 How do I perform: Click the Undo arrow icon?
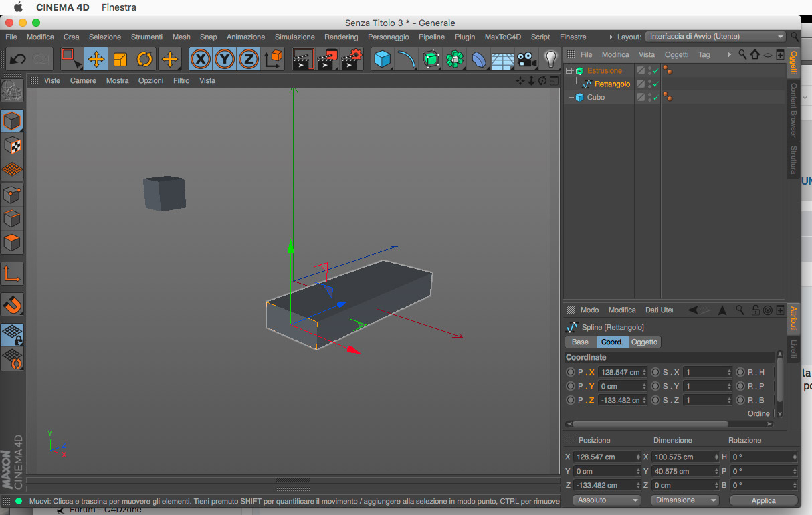18,59
